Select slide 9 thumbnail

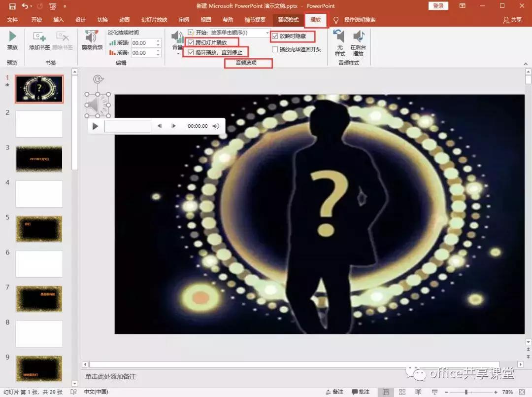[39, 369]
